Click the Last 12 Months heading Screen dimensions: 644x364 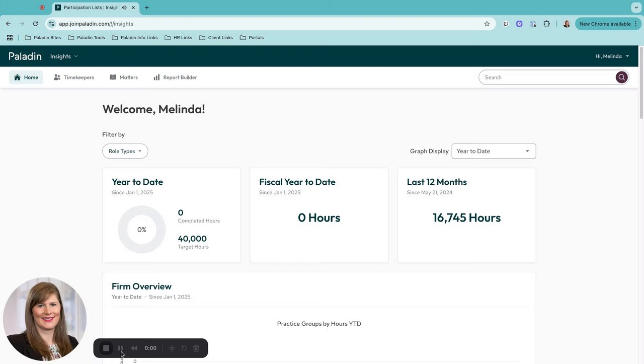(437, 182)
